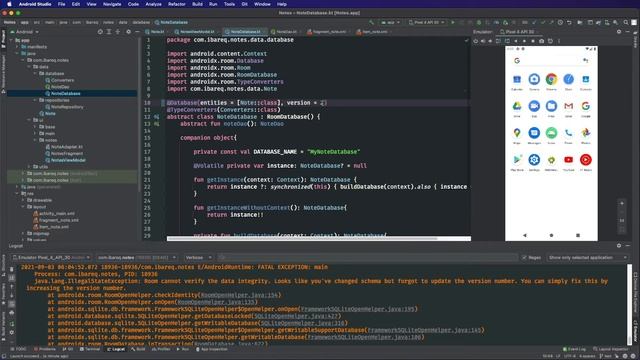Run the app with the green play button
640x360 pixels.
coord(453,22)
